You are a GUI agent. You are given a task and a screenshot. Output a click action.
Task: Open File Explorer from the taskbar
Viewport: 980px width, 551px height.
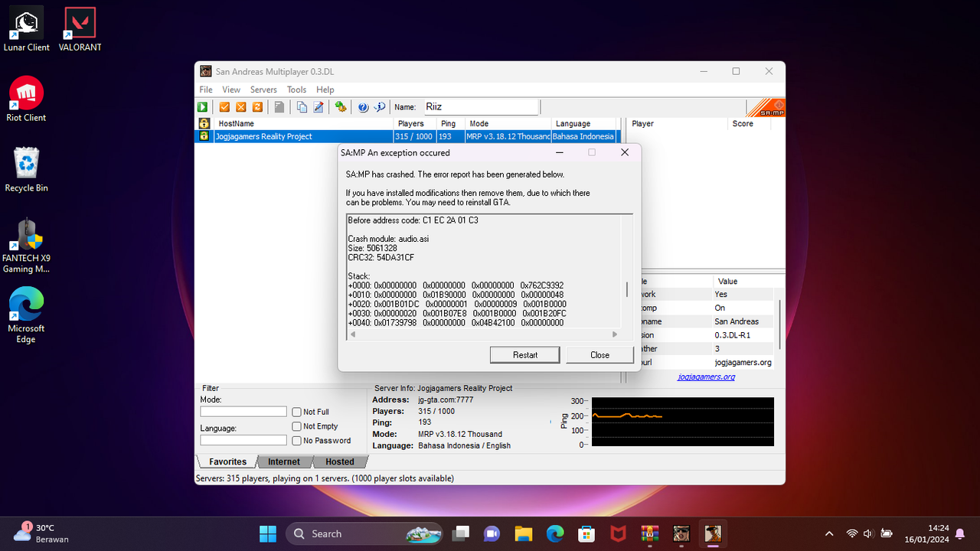coord(523,533)
